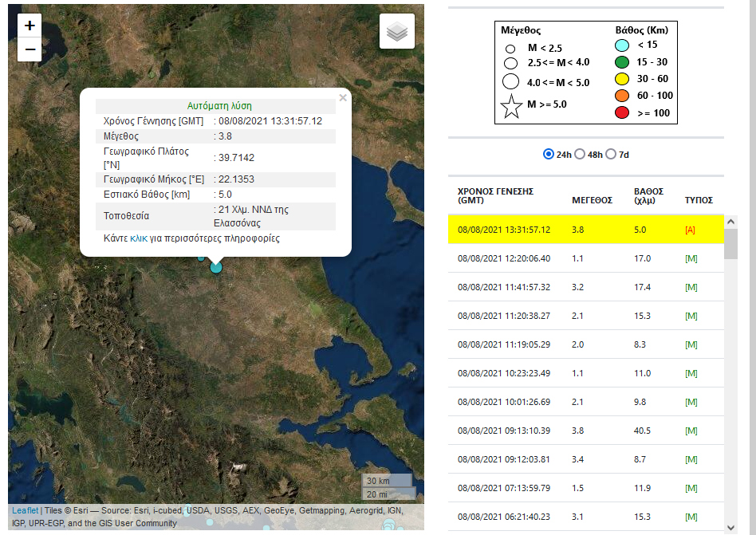Open the Leaflet attribution link
Screen dimensions: 756x535
pyautogui.click(x=26, y=511)
